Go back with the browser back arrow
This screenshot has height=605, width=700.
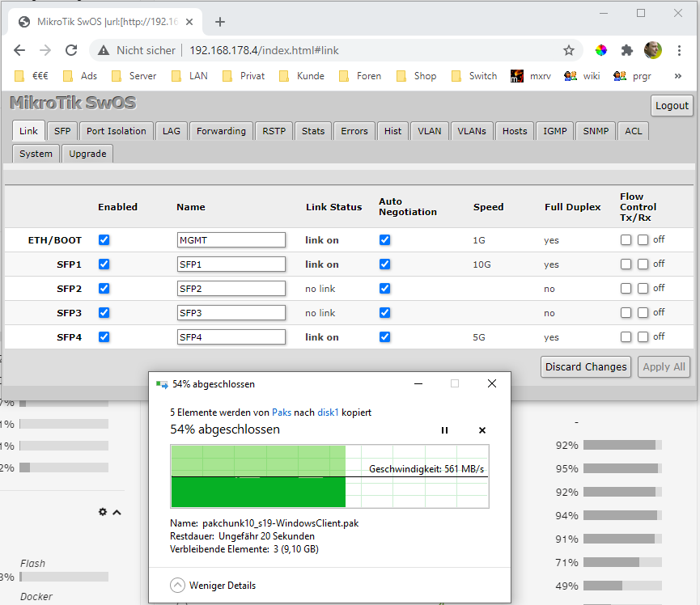[19, 50]
